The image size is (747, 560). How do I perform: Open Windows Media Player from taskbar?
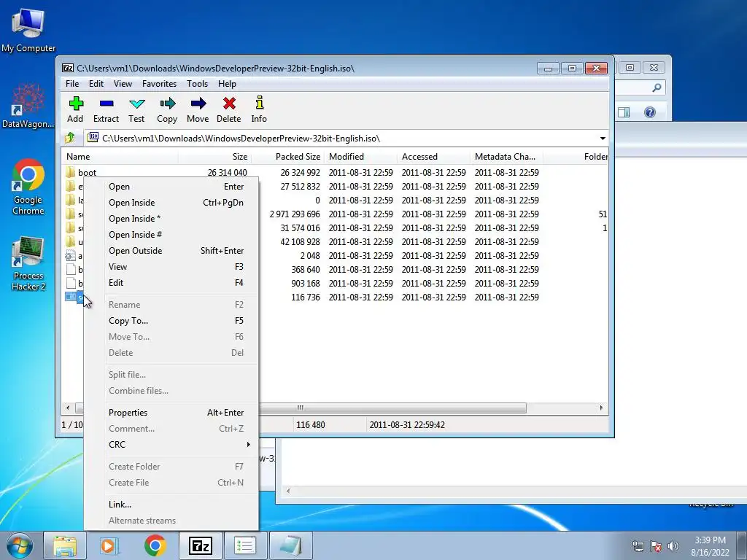click(109, 545)
